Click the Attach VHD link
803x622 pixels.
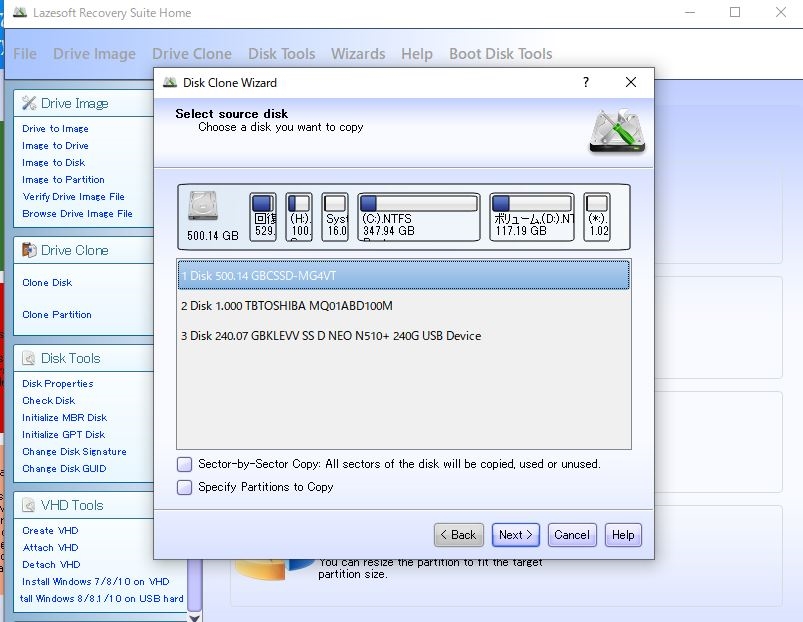50,547
